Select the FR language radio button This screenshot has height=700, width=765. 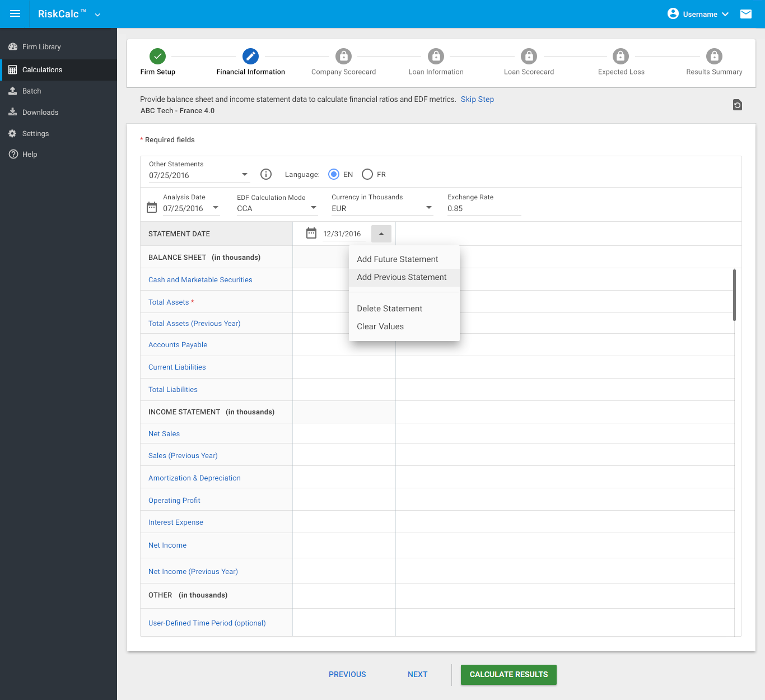pyautogui.click(x=367, y=174)
